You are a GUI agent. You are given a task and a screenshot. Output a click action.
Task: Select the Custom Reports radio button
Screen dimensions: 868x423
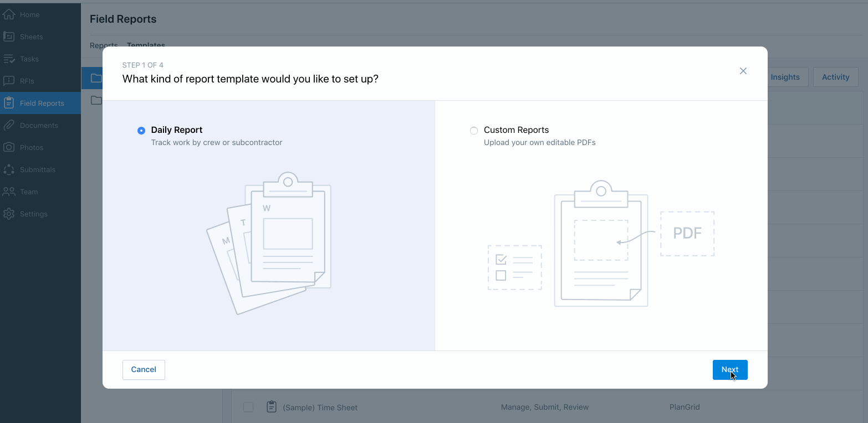pyautogui.click(x=474, y=131)
